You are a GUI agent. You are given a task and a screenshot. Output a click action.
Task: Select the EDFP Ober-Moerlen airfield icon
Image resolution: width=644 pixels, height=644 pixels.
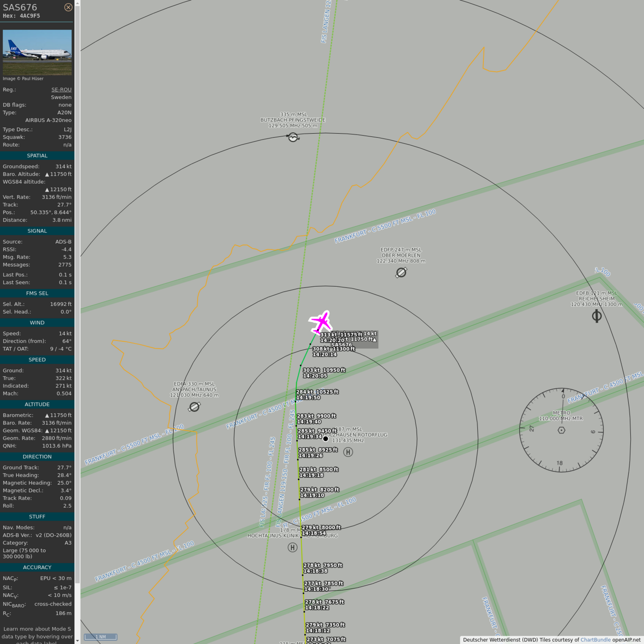click(401, 272)
